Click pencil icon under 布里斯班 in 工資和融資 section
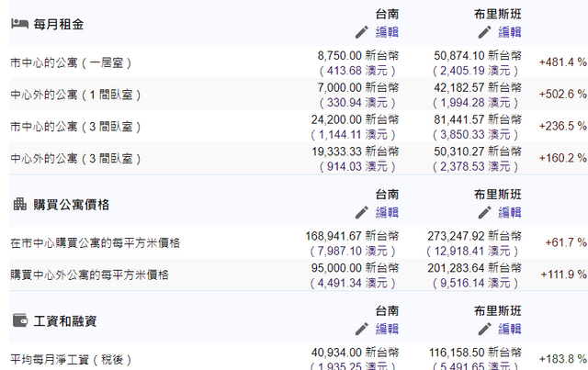Image resolution: width=588 pixels, height=370 pixels. (484, 329)
